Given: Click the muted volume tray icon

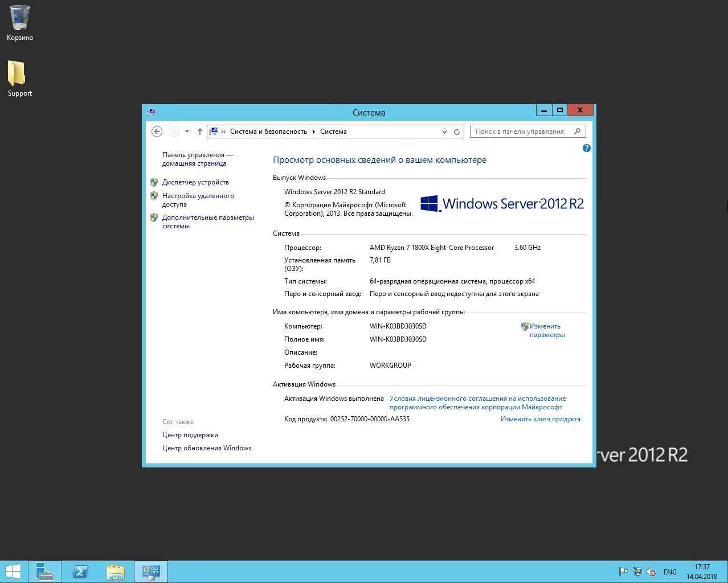Looking at the screenshot, I should (651, 572).
